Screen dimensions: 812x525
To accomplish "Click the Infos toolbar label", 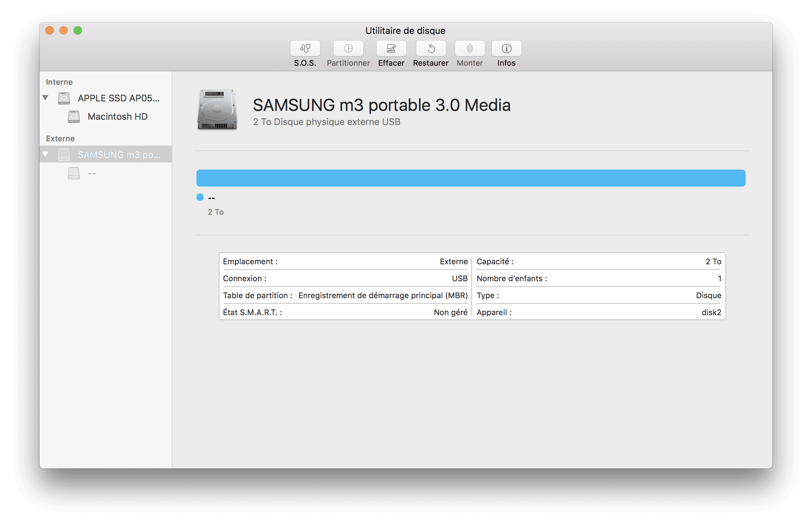I will click(506, 63).
